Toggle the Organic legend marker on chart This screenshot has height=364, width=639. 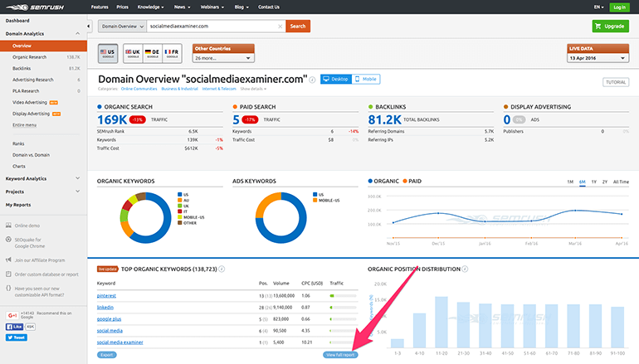coord(370,182)
